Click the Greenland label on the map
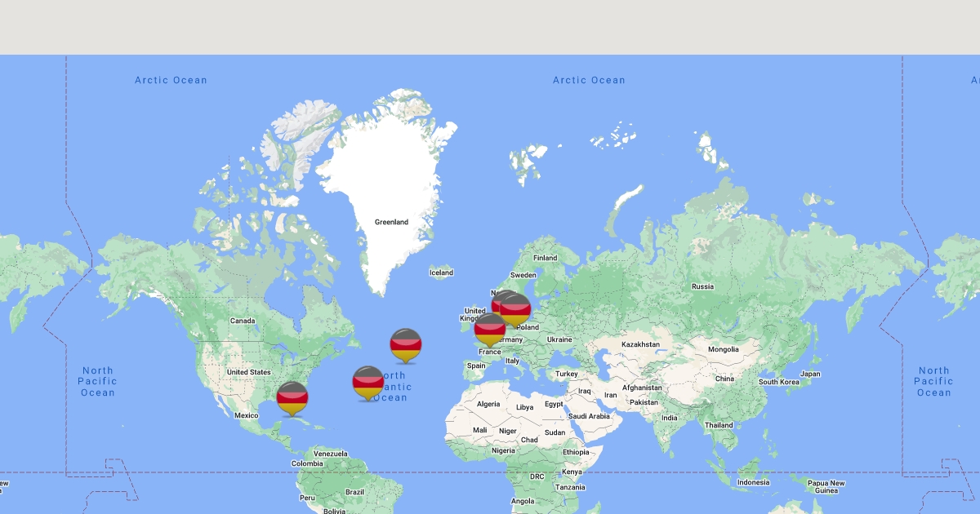This screenshot has width=980, height=514. click(x=391, y=222)
